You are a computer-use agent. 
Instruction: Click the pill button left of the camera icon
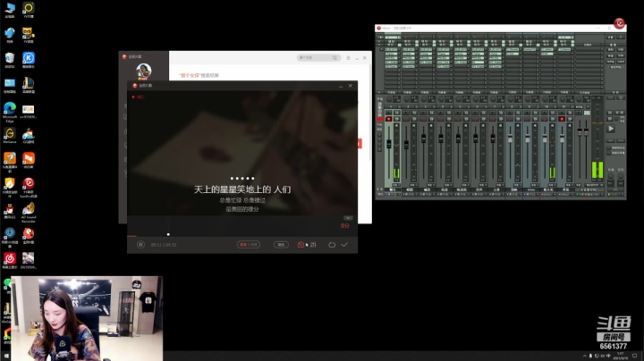click(281, 245)
